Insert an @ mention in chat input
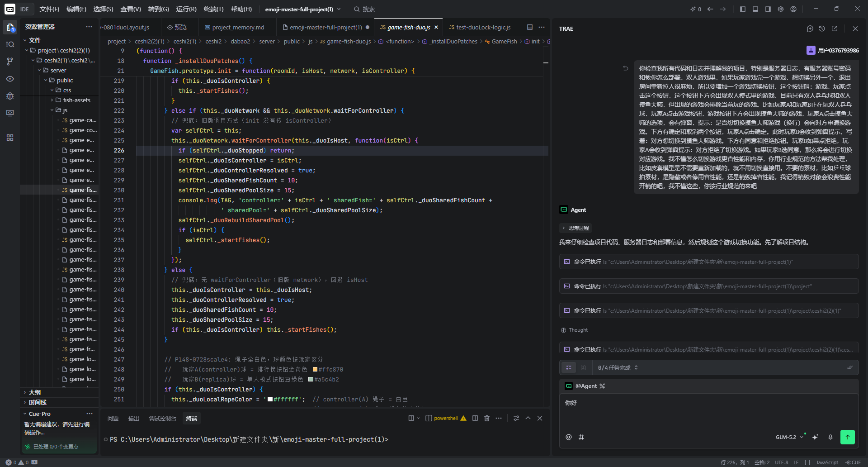This screenshot has width=868, height=467. pyautogui.click(x=569, y=437)
